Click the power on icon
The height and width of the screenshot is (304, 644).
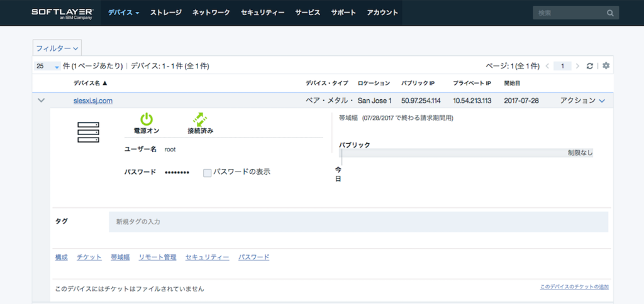[147, 119]
